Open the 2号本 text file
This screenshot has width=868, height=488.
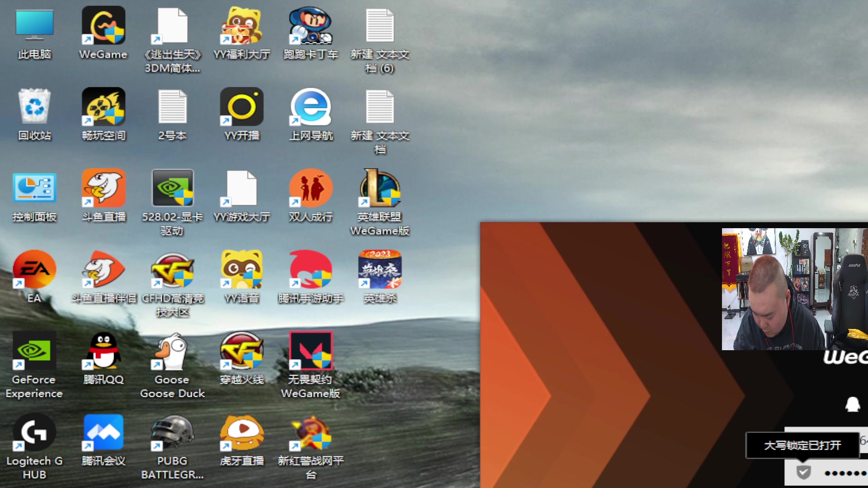(172, 107)
